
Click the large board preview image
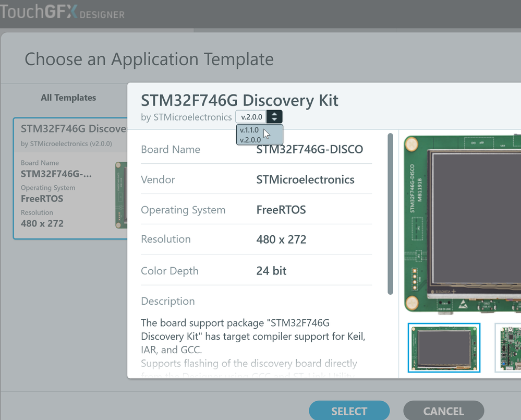463,224
